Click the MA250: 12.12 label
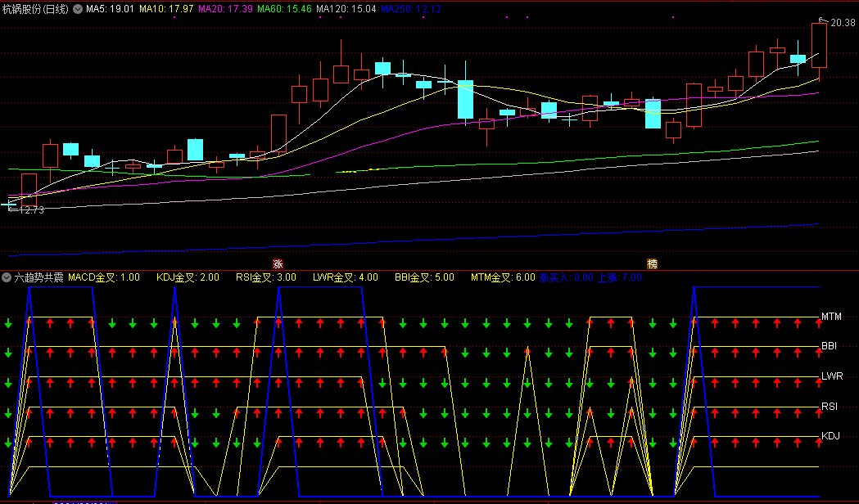Image resolution: width=859 pixels, height=504 pixels. (410, 9)
